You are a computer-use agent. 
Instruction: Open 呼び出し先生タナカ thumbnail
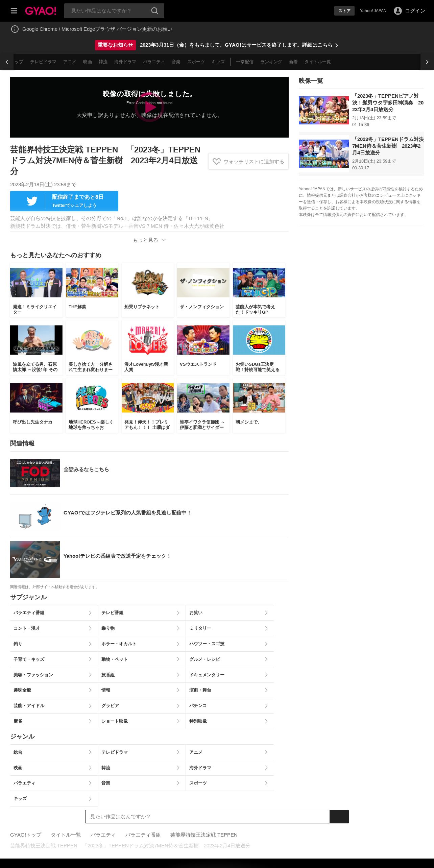(x=36, y=398)
